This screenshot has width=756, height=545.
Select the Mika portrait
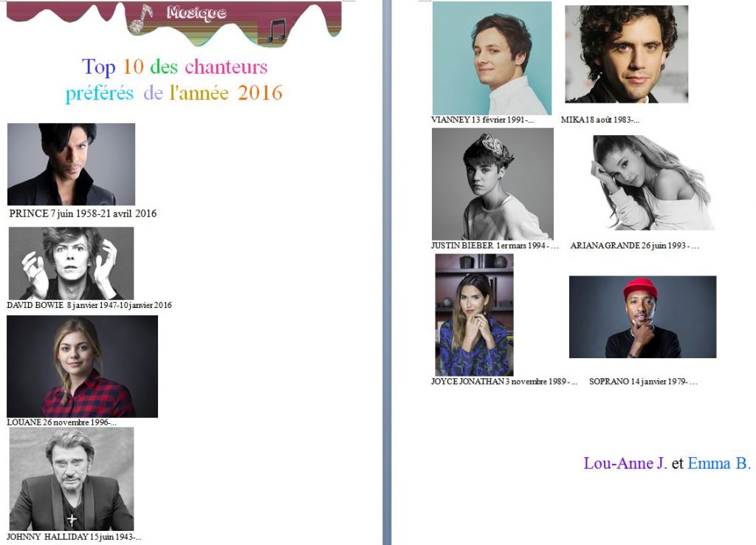(x=627, y=54)
